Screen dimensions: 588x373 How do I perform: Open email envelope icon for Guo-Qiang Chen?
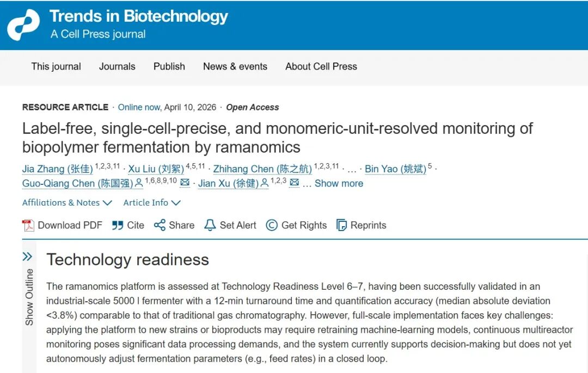185,183
